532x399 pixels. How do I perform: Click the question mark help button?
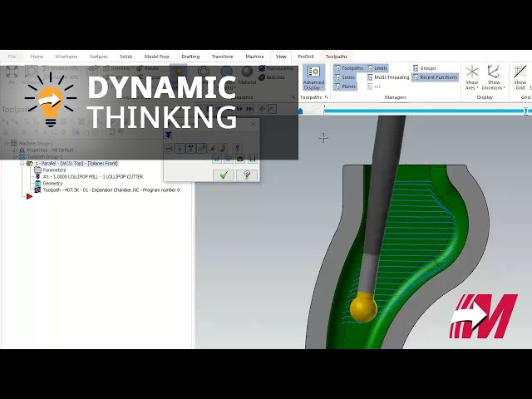247,175
